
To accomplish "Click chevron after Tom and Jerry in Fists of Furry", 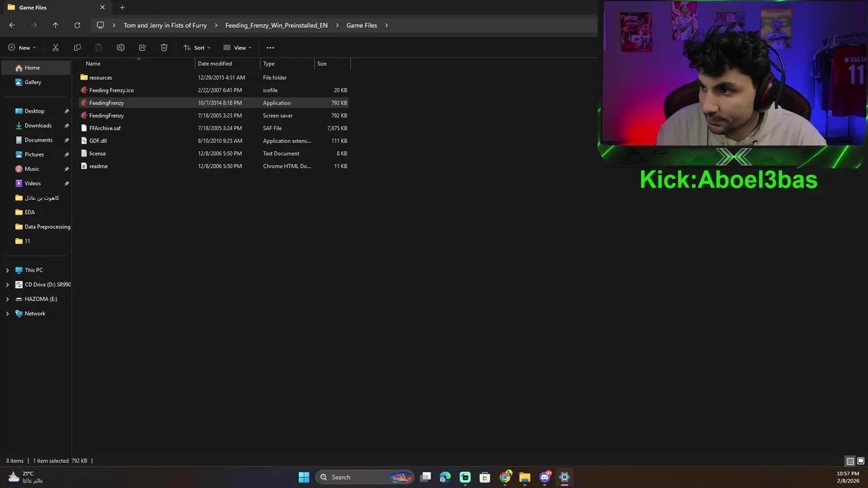I will (x=216, y=25).
